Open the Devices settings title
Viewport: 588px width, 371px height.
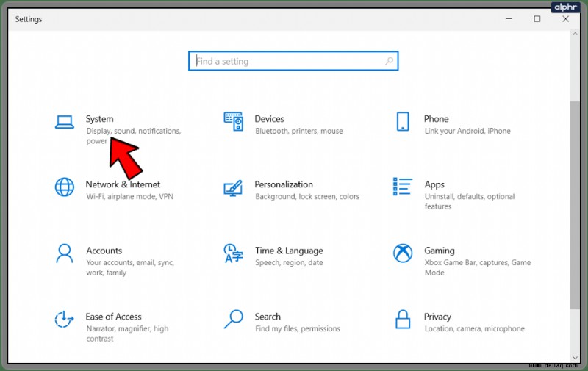pos(269,119)
